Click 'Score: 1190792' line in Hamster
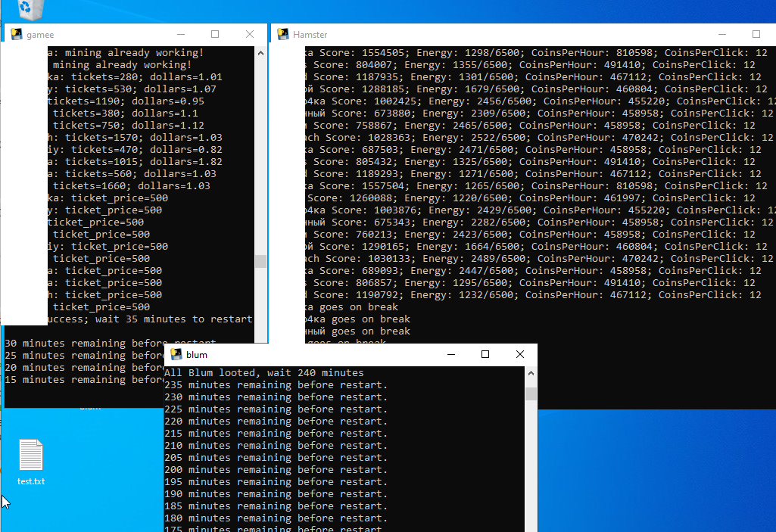776x532 pixels. tap(534, 295)
